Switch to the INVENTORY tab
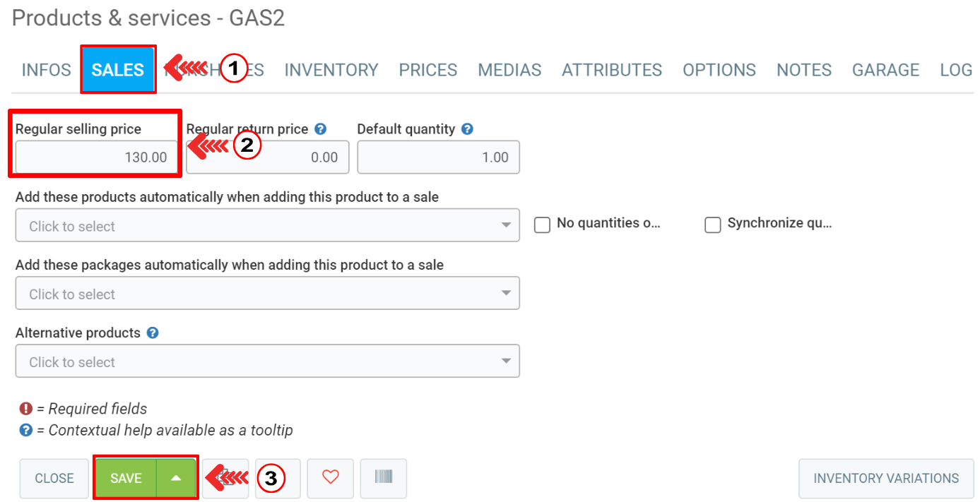The height and width of the screenshot is (502, 980). click(331, 70)
